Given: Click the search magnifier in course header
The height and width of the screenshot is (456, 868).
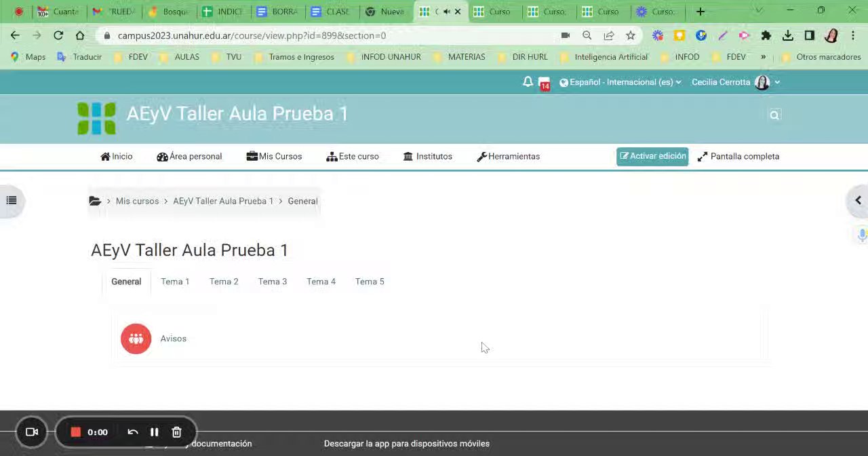Looking at the screenshot, I should (x=774, y=115).
